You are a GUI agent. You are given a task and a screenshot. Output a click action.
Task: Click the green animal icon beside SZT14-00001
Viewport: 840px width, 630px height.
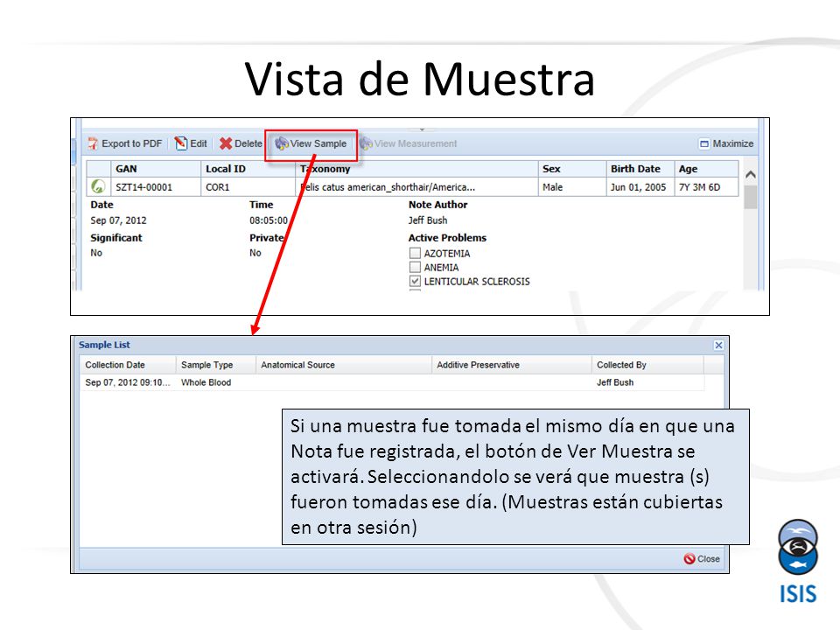(x=98, y=186)
